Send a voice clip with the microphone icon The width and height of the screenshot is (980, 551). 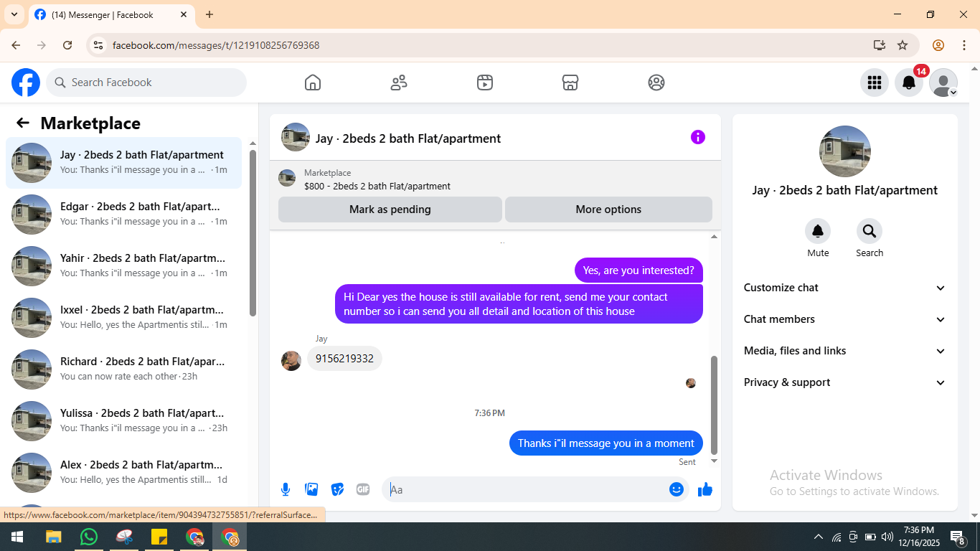286,489
